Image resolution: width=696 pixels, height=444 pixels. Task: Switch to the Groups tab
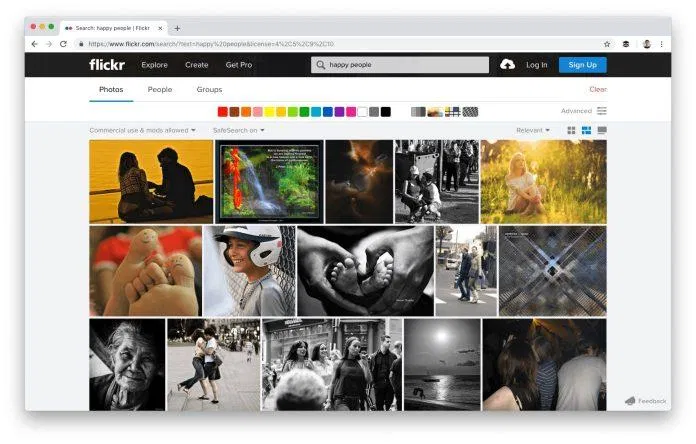(209, 90)
